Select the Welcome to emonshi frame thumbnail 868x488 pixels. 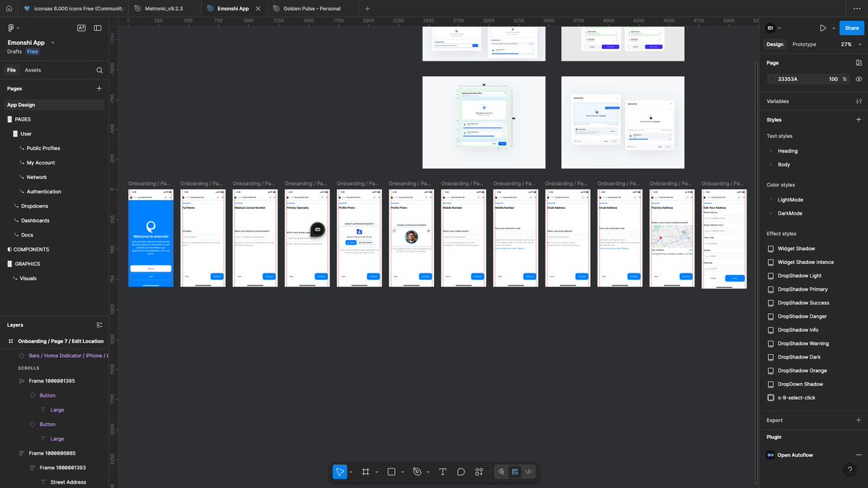(151, 239)
